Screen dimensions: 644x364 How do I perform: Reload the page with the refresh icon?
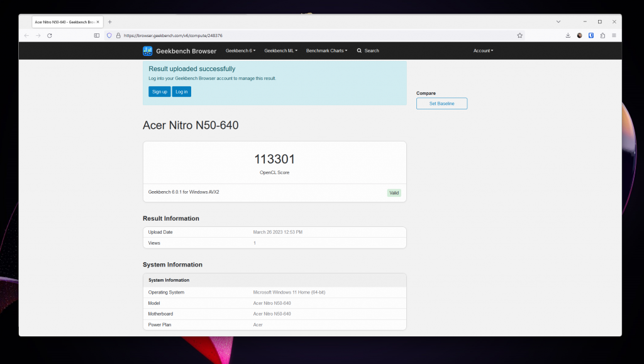pos(50,36)
